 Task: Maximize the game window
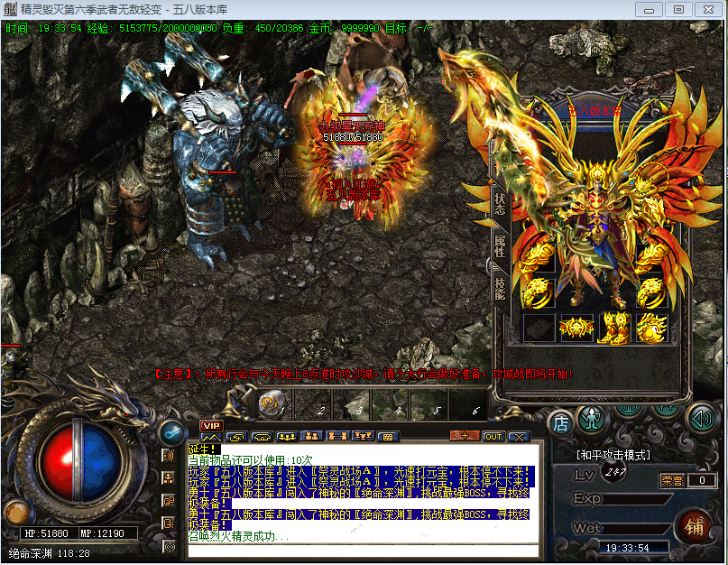678,10
